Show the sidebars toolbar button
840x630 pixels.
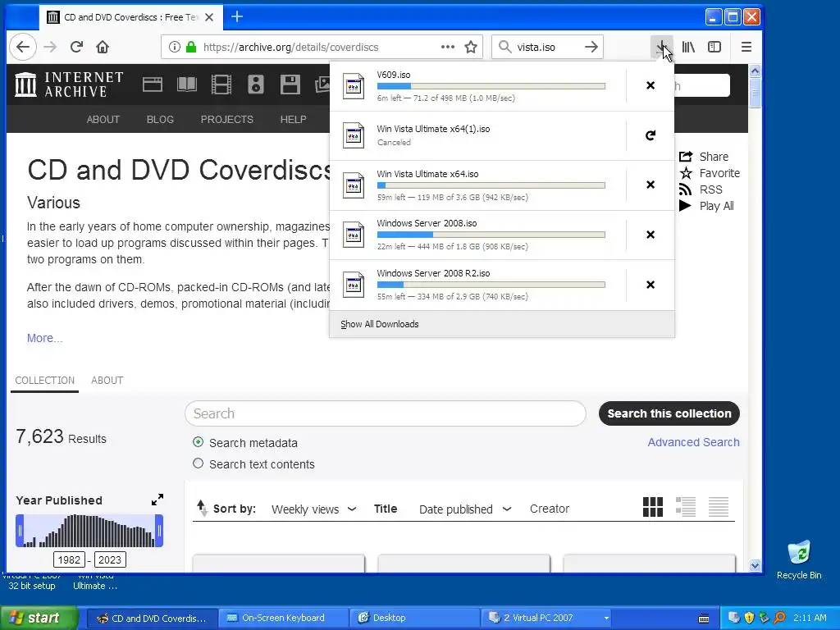point(714,47)
